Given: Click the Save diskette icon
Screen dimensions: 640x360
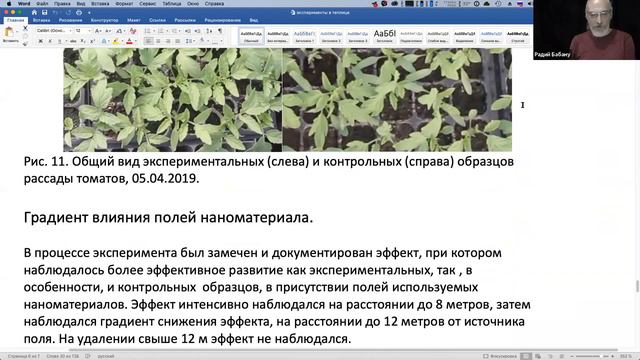Looking at the screenshot, I should click(x=44, y=13).
